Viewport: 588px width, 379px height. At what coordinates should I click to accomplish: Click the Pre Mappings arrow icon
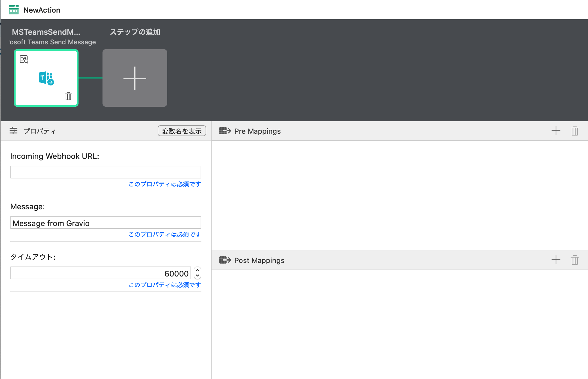click(225, 131)
